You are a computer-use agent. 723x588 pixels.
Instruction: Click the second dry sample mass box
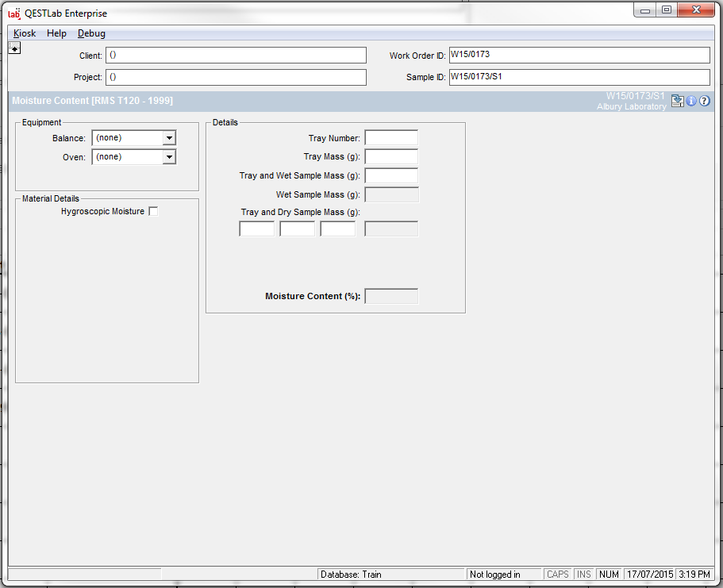coord(297,229)
